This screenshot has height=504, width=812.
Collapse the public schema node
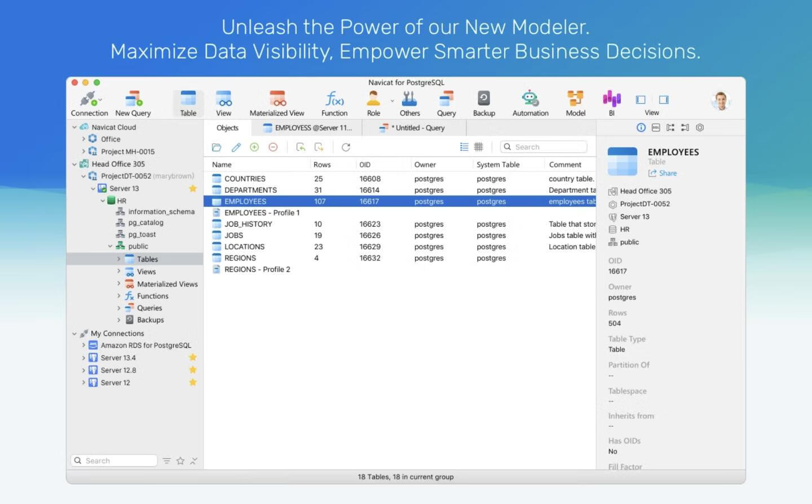pos(111,246)
